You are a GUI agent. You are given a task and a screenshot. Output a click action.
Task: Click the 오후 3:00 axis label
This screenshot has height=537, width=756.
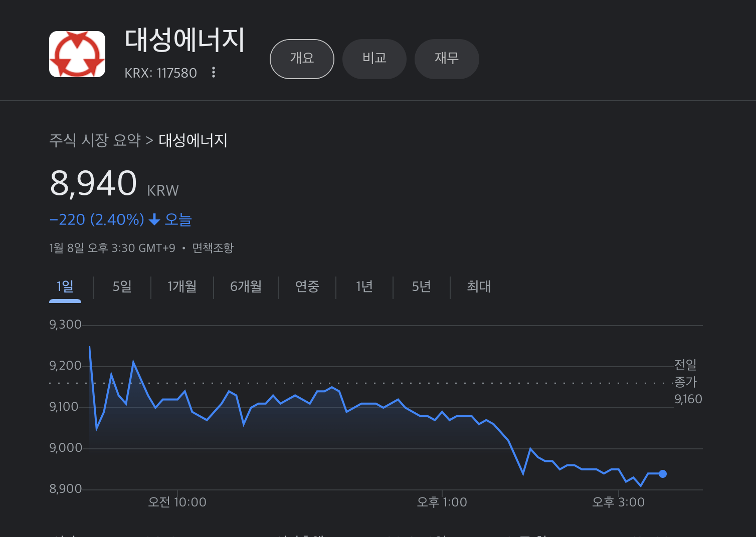(618, 502)
